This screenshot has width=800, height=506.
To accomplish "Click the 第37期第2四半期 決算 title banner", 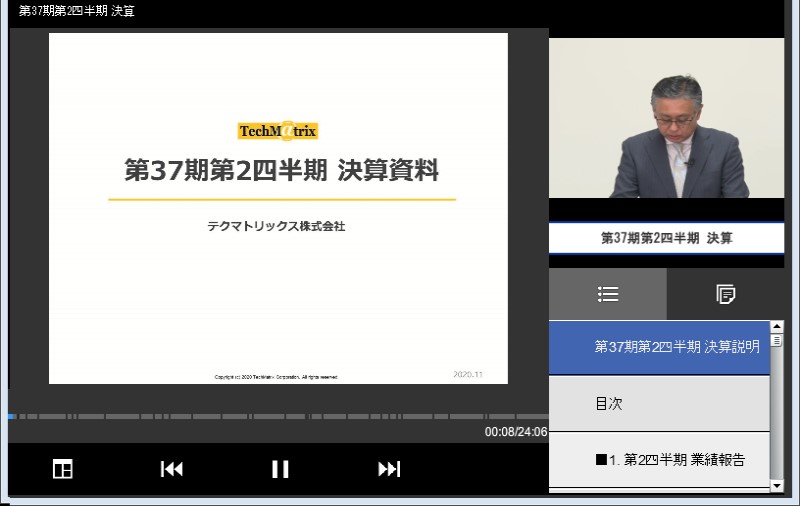I will (666, 238).
